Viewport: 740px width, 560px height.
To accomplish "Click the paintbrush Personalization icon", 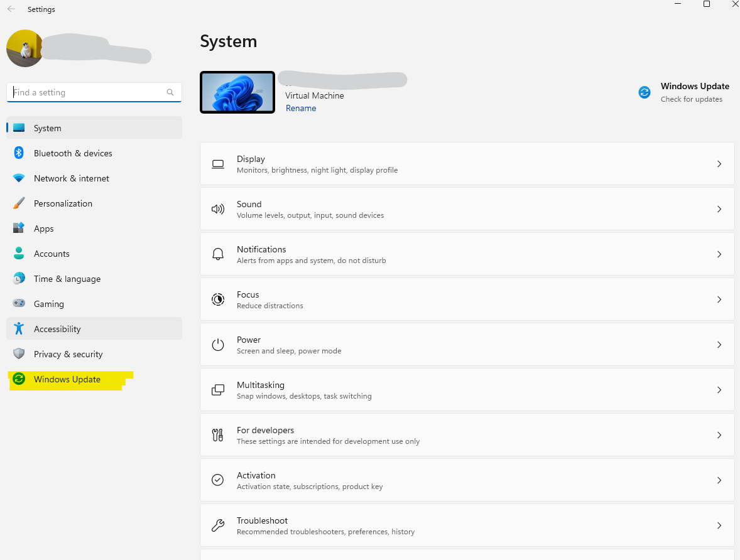I will (19, 203).
